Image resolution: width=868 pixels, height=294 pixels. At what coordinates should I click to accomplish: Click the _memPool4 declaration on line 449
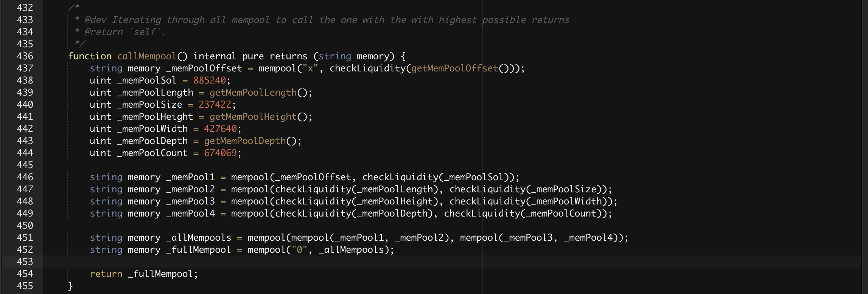tap(190, 214)
